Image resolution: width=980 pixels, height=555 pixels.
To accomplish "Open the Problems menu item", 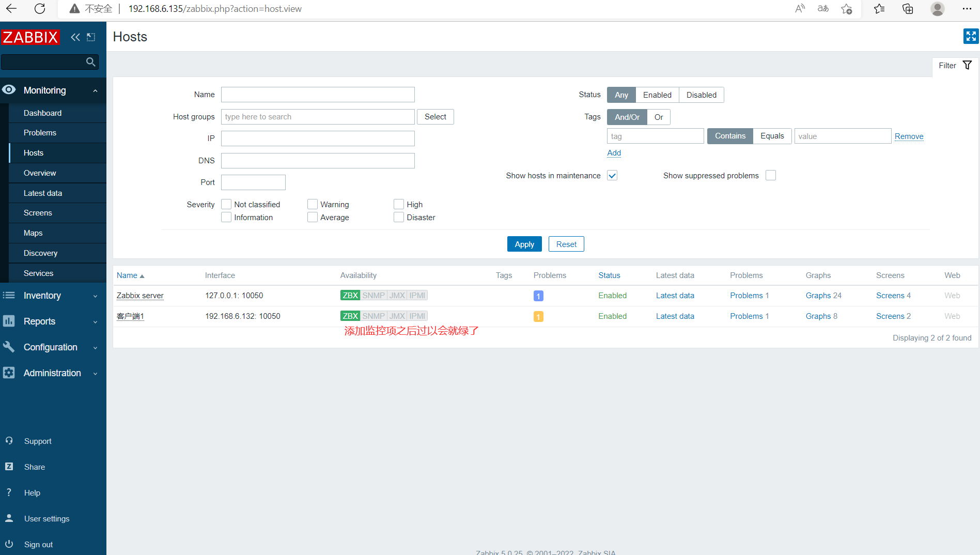I will (57, 133).
